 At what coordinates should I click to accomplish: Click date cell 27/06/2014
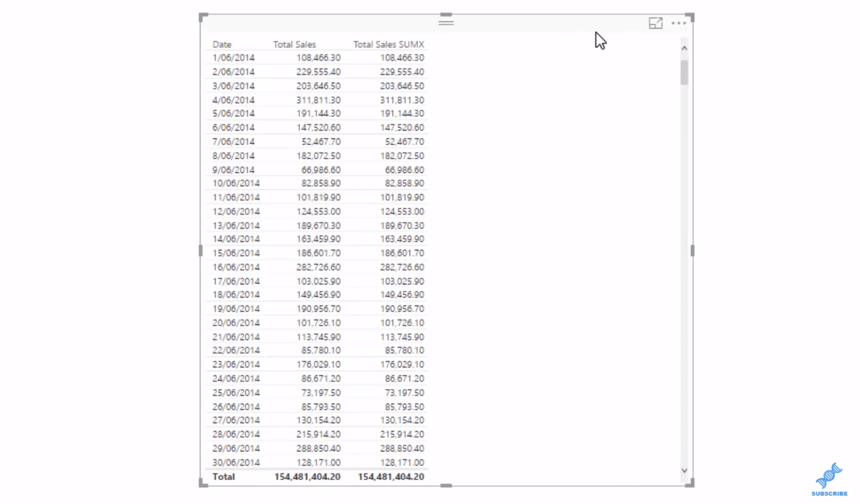tap(236, 421)
